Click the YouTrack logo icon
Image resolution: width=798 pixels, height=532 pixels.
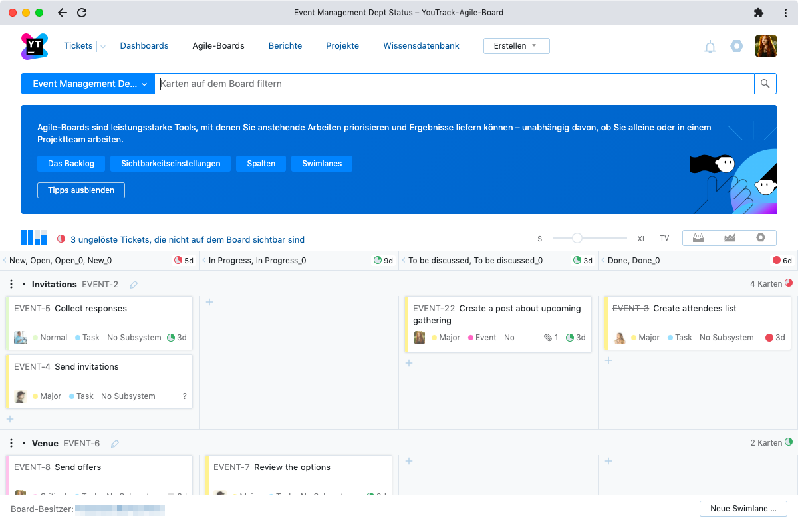(x=34, y=46)
